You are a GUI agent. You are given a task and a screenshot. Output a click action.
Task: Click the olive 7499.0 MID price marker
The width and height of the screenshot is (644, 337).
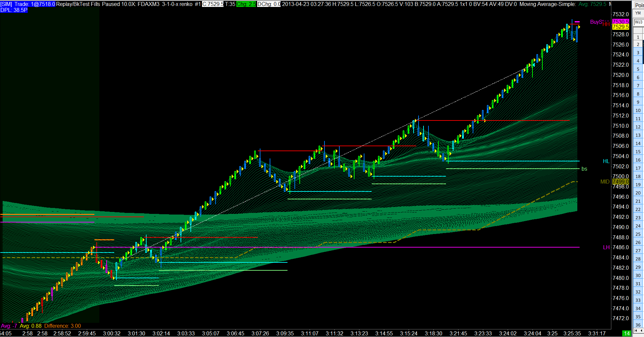pyautogui.click(x=621, y=182)
